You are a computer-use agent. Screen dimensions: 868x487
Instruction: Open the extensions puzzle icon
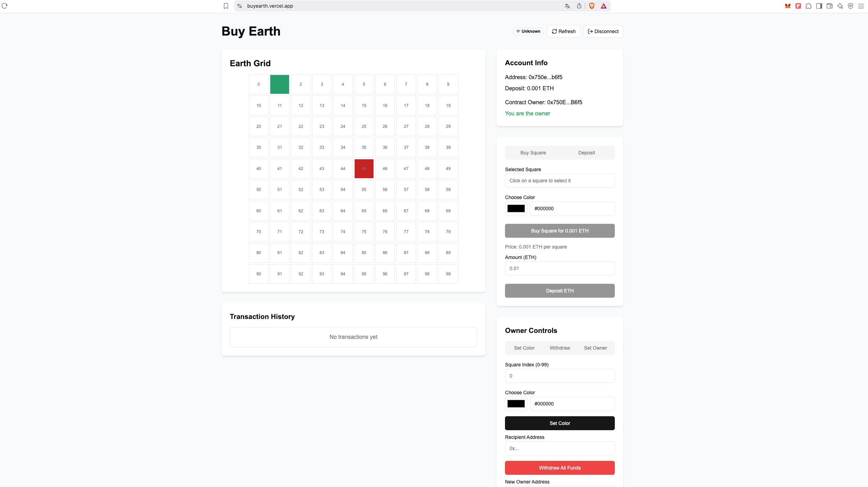(809, 6)
